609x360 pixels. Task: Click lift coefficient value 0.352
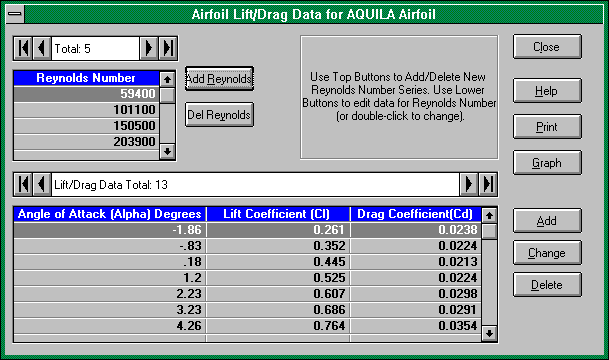278,246
